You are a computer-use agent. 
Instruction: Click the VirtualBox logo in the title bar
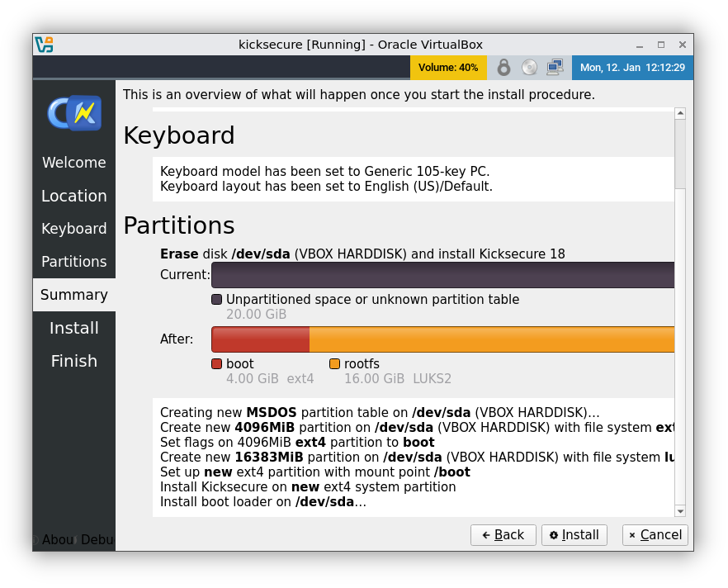pyautogui.click(x=43, y=45)
